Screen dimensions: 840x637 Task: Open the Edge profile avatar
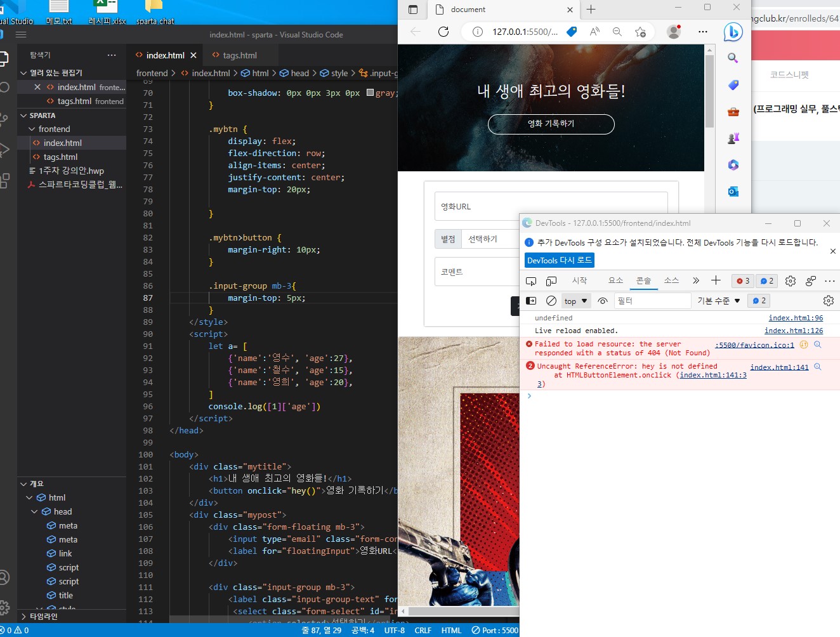[674, 32]
